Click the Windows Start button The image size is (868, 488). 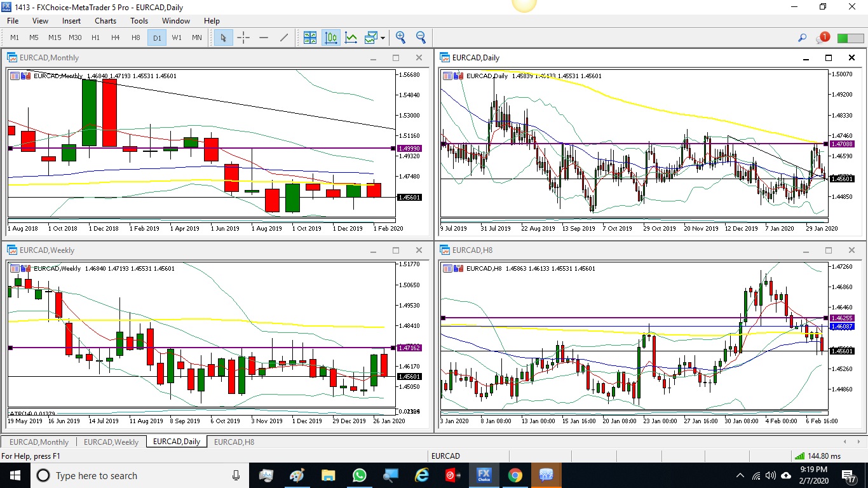click(x=15, y=475)
